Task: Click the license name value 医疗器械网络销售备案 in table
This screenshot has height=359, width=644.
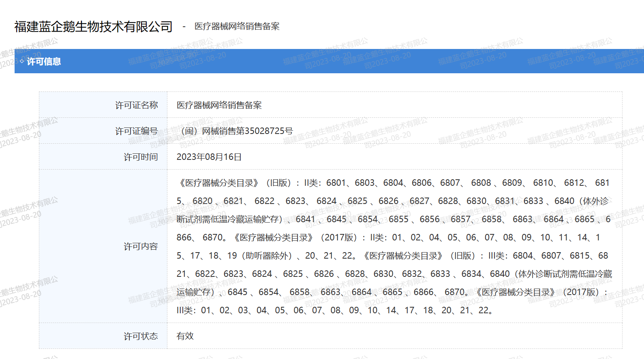Action: point(219,105)
